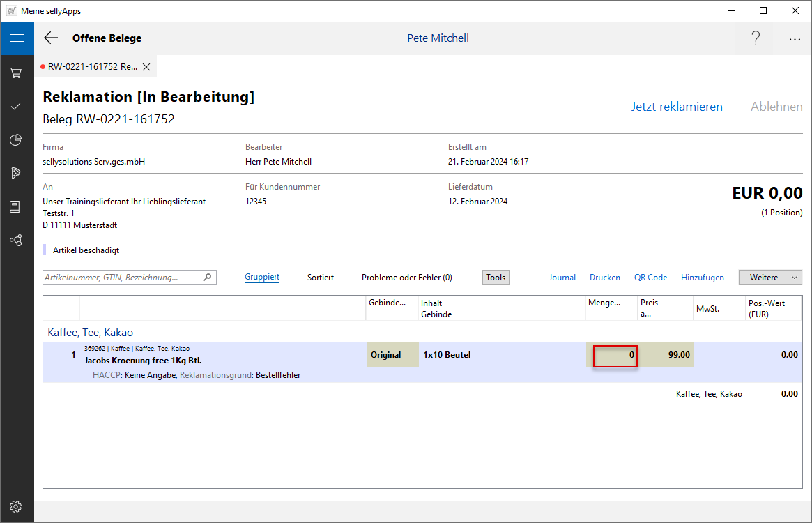
Task: Close the RW-0221-161752 tab
Action: 146,67
